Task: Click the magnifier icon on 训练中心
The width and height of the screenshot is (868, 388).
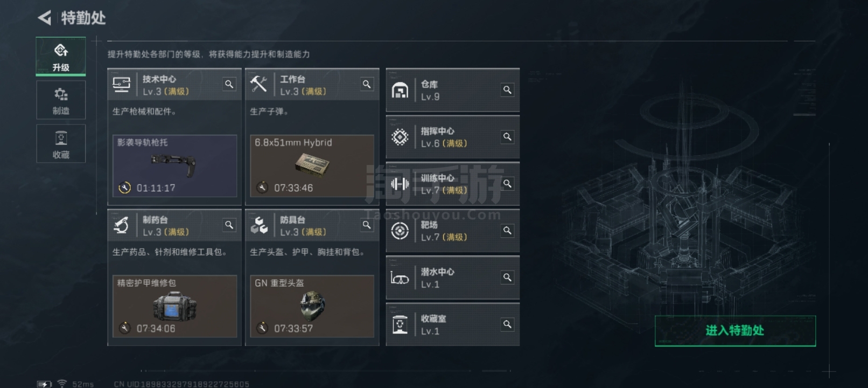Action: [x=507, y=184]
